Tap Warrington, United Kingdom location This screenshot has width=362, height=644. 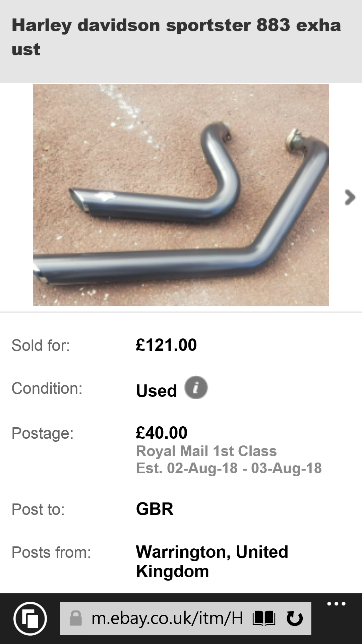click(212, 561)
